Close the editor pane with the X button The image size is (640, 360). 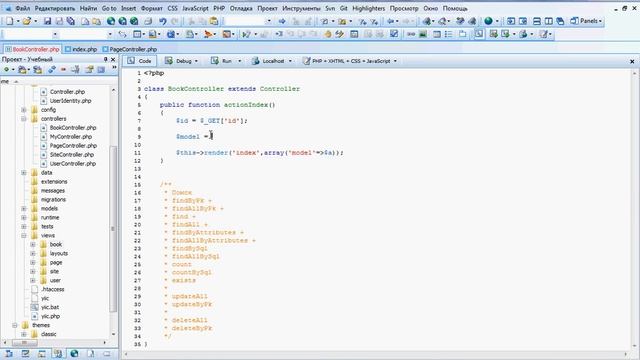click(632, 61)
